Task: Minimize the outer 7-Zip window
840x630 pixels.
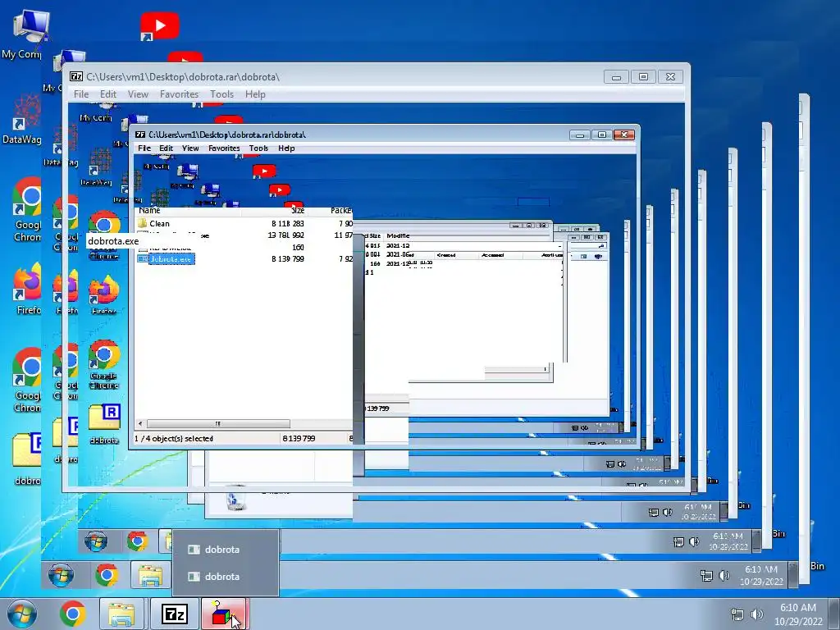Action: (616, 77)
